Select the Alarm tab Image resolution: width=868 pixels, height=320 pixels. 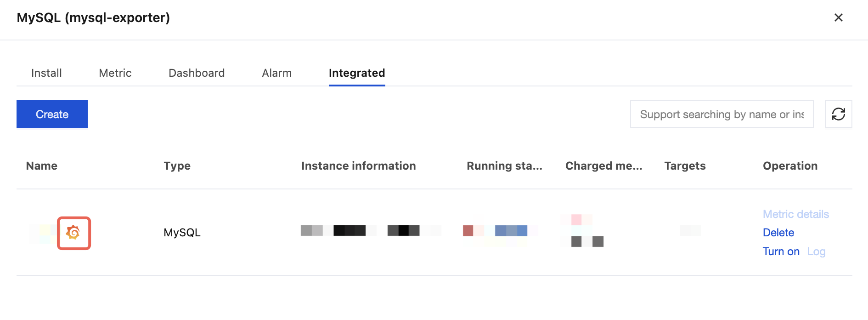[x=276, y=73]
